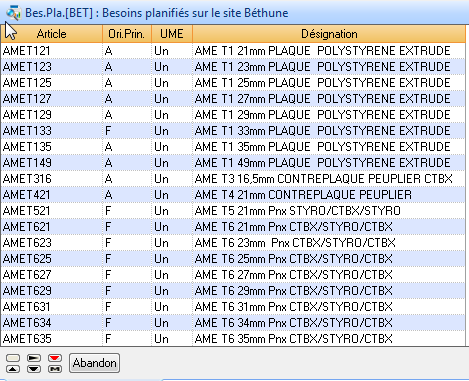This screenshot has height=381, width=469.
Task: Select article AMET623 in the table
Action: (233, 243)
